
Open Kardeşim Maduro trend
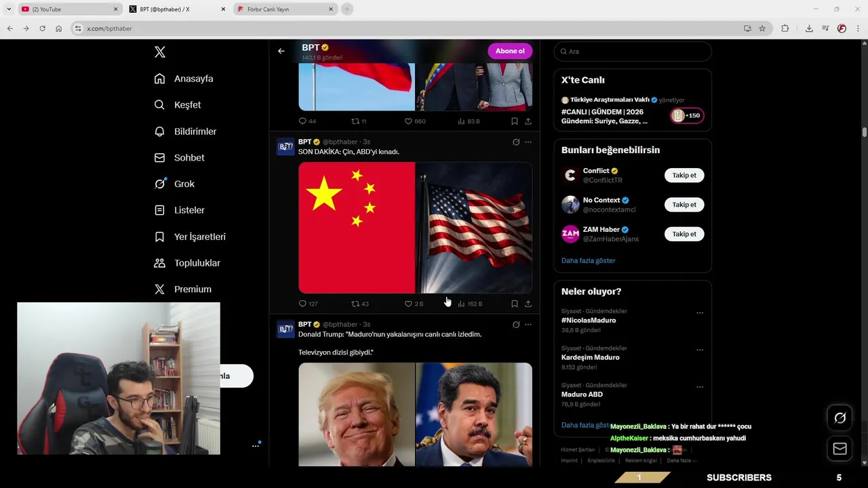[x=590, y=357]
